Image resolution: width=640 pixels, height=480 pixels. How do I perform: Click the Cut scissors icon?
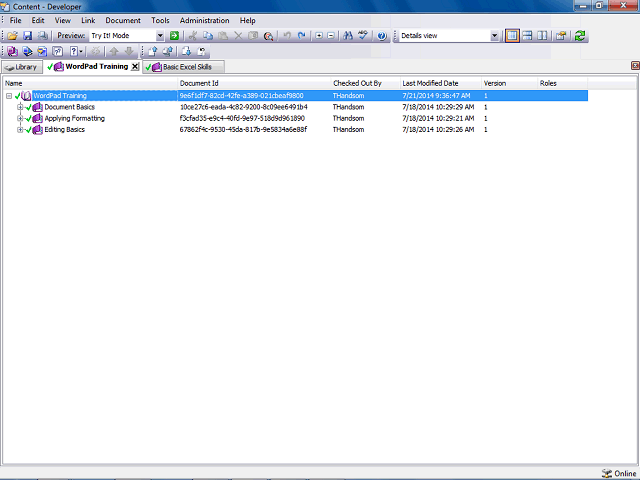point(193,36)
